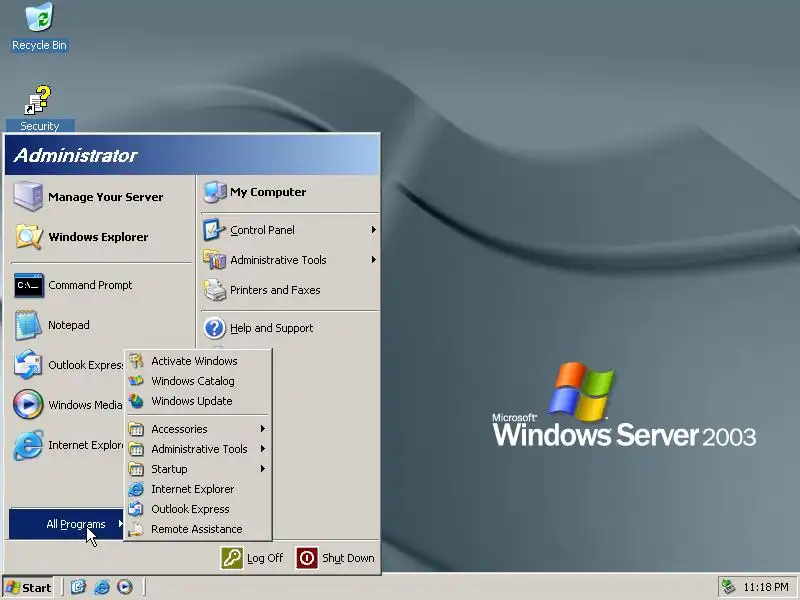
Task: Expand the Accessories submenu arrow
Action: (262, 429)
